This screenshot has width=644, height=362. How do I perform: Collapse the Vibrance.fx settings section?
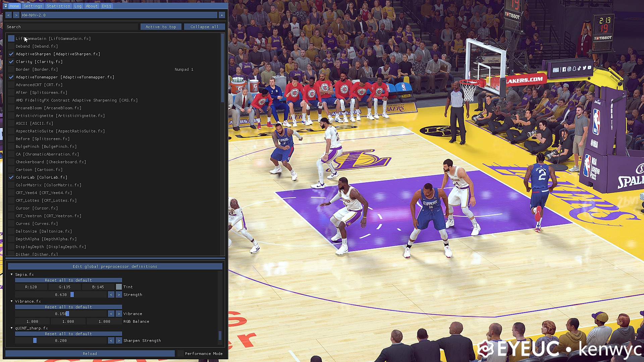[12, 301]
